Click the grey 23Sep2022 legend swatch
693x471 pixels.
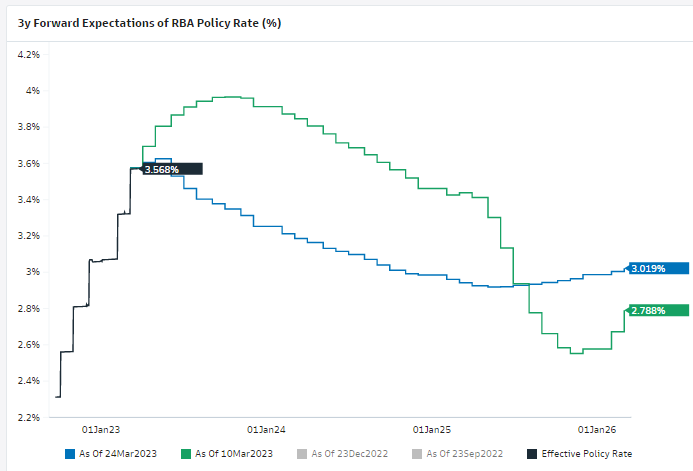pos(417,453)
